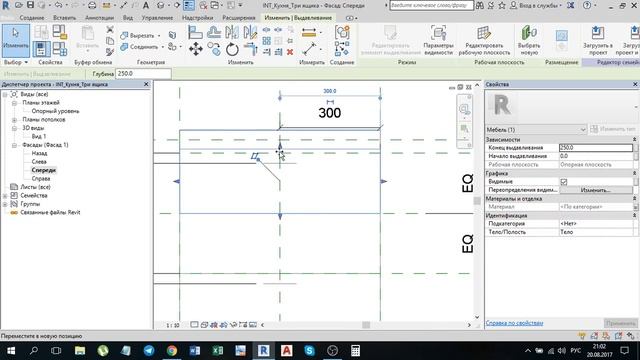Click the Text 'A' icon in quick access toolbar
Viewport: 640px width, 360px height.
(x=146, y=5)
